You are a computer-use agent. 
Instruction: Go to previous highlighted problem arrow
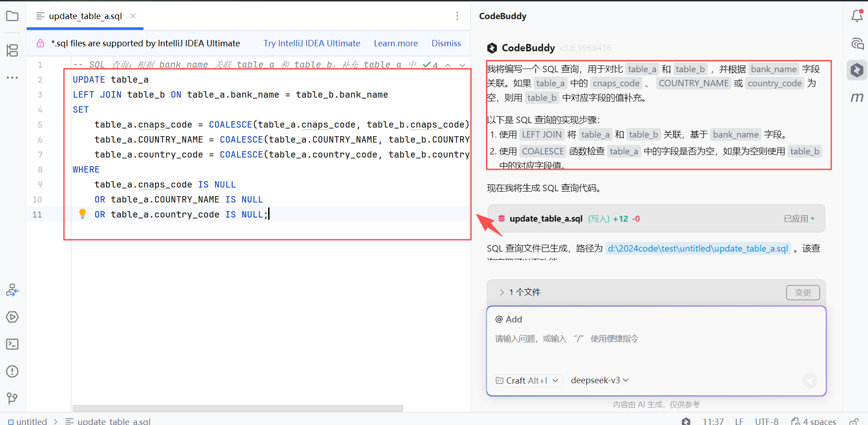[x=448, y=65]
